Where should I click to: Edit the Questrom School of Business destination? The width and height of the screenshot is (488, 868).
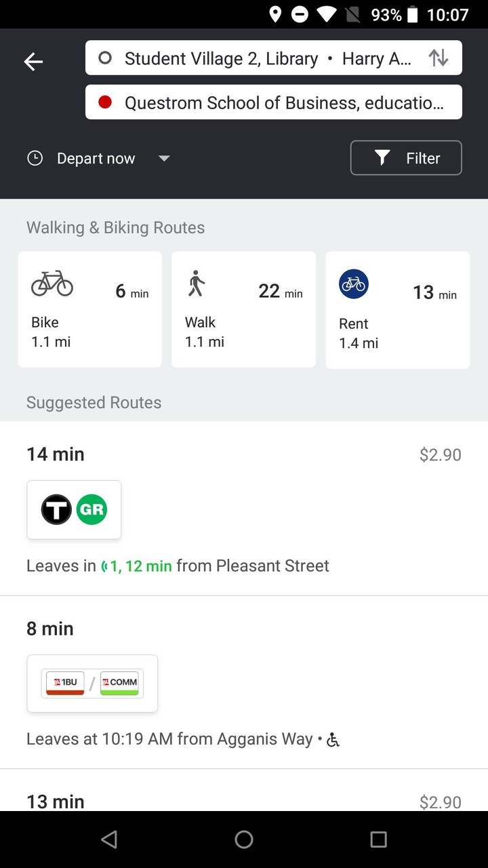click(x=274, y=102)
